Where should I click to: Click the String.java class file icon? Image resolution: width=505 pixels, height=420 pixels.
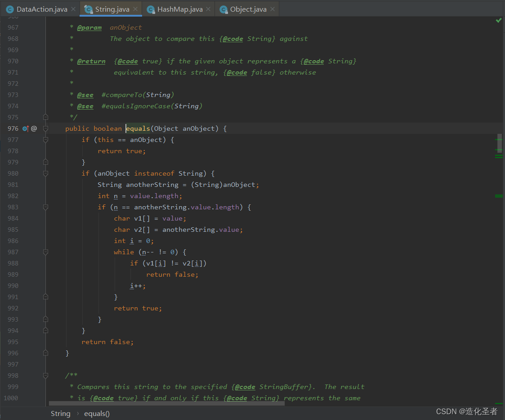[x=88, y=9]
